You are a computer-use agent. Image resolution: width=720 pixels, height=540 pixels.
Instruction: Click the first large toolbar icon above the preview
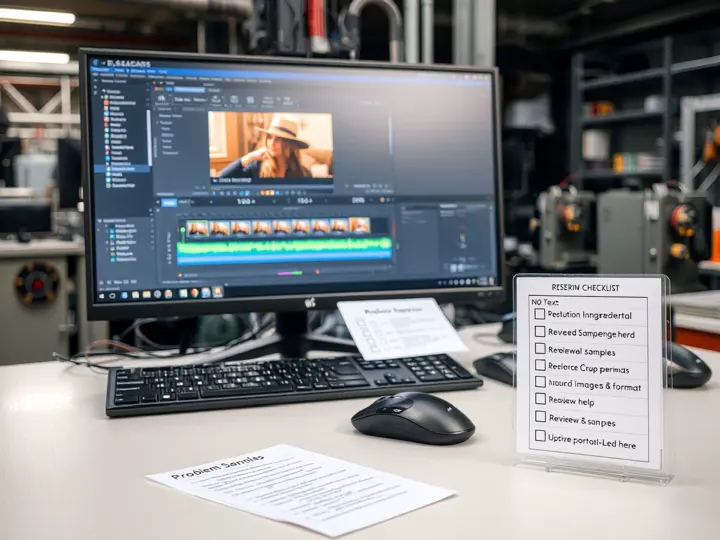tap(161, 99)
